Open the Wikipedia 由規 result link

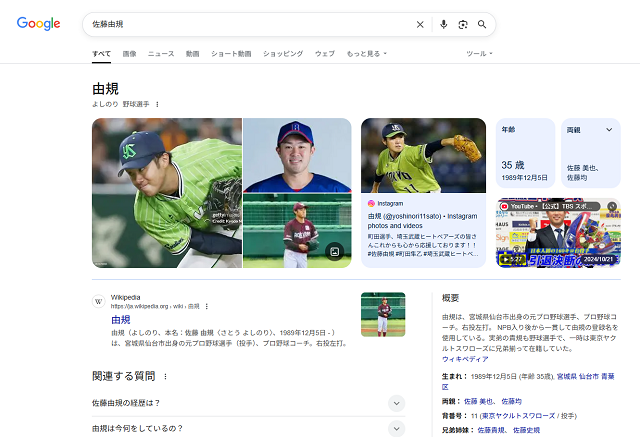121,319
